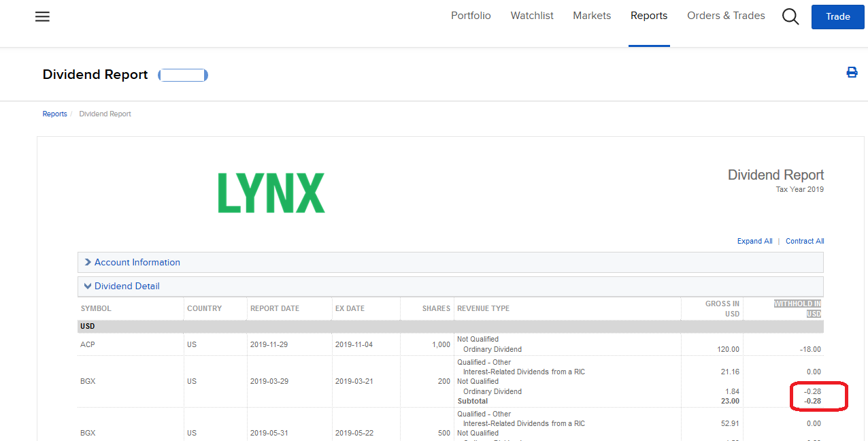Image resolution: width=868 pixels, height=441 pixels.
Task: Click gross amount 52.91
Action: tap(730, 423)
